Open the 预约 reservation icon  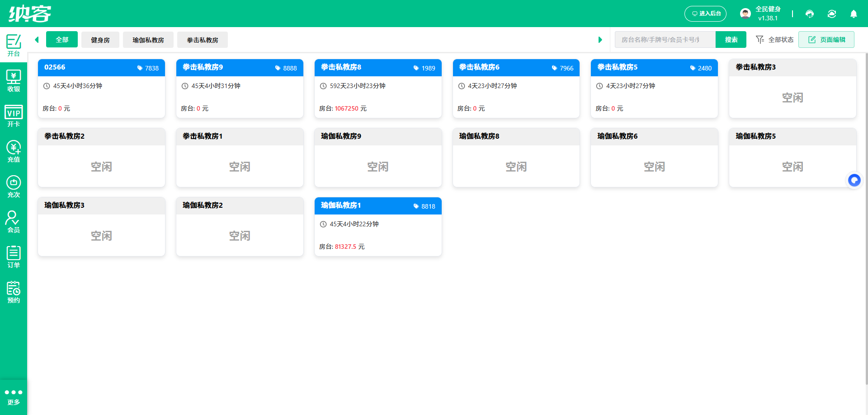coord(14,292)
